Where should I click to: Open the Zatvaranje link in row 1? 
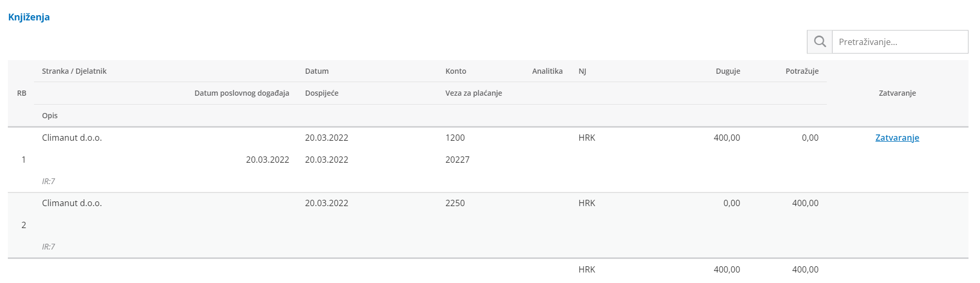click(897, 138)
